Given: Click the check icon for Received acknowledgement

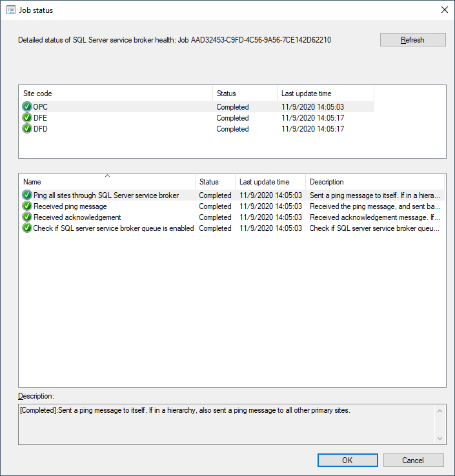Looking at the screenshot, I should click(x=27, y=217).
